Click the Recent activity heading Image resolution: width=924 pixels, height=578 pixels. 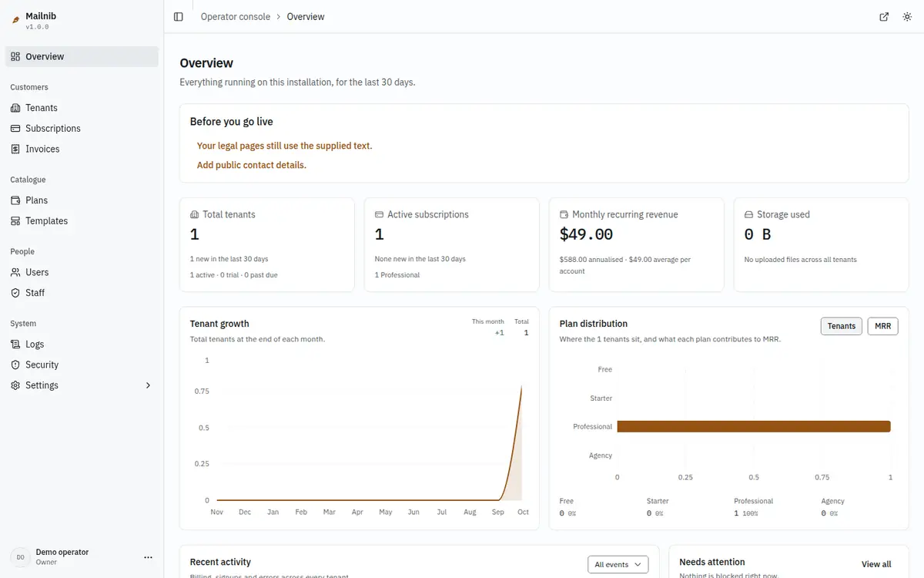click(220, 563)
